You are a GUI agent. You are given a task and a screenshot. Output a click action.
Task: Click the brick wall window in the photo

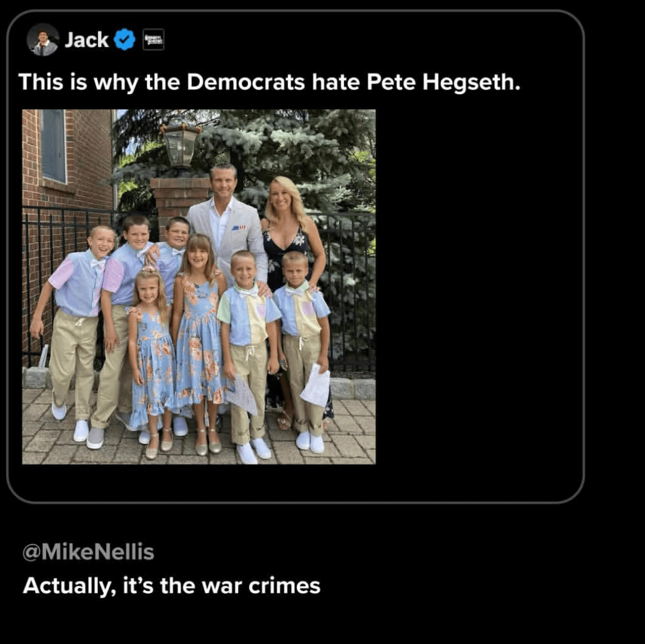pos(54,146)
